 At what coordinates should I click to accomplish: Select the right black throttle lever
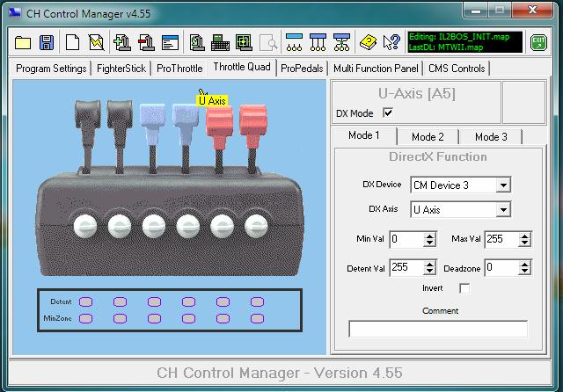[120, 136]
